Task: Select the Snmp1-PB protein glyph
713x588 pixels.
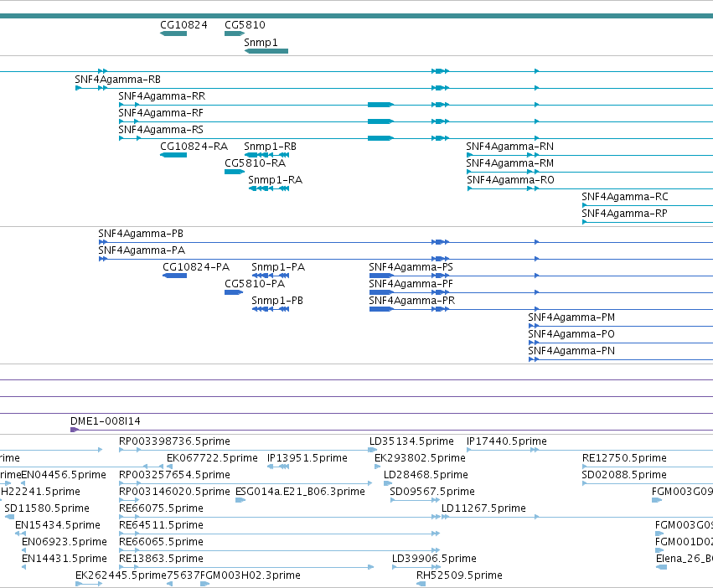Action: click(x=271, y=309)
